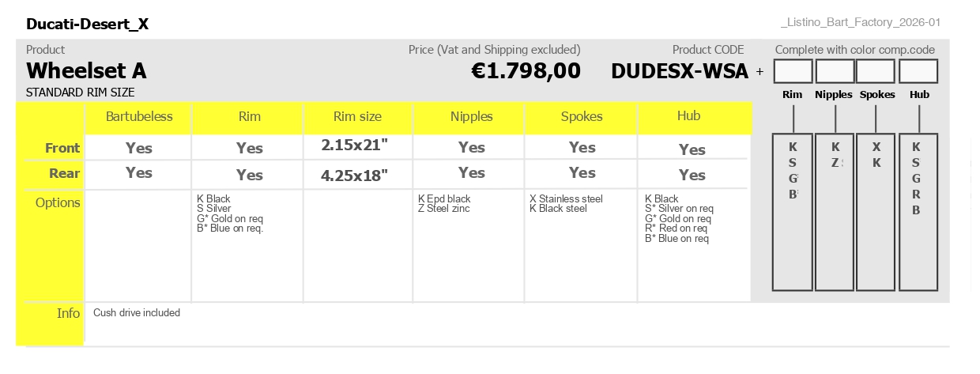This screenshot has height=374, width=980.
Task: Select the front rim size 2.15x21"
Action: click(x=356, y=145)
